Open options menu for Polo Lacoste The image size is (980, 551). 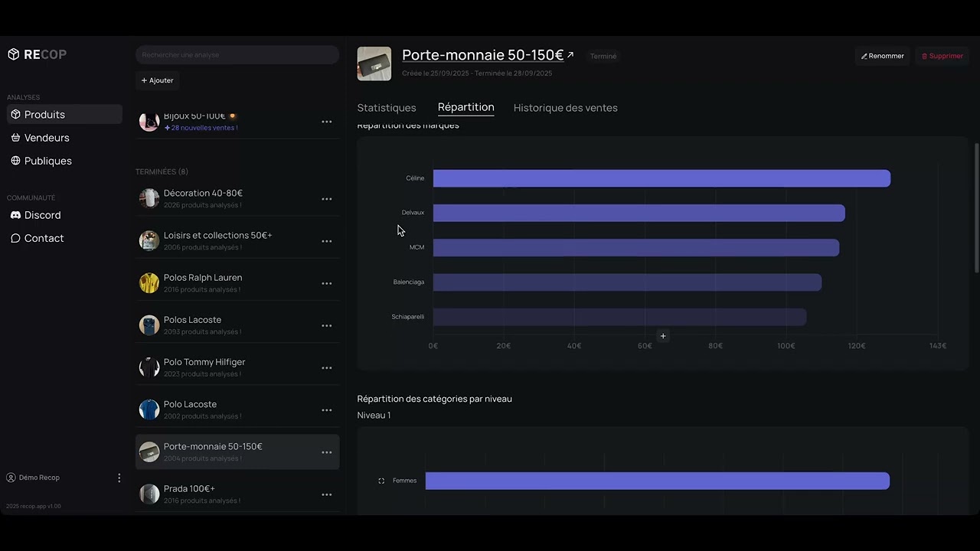(327, 410)
